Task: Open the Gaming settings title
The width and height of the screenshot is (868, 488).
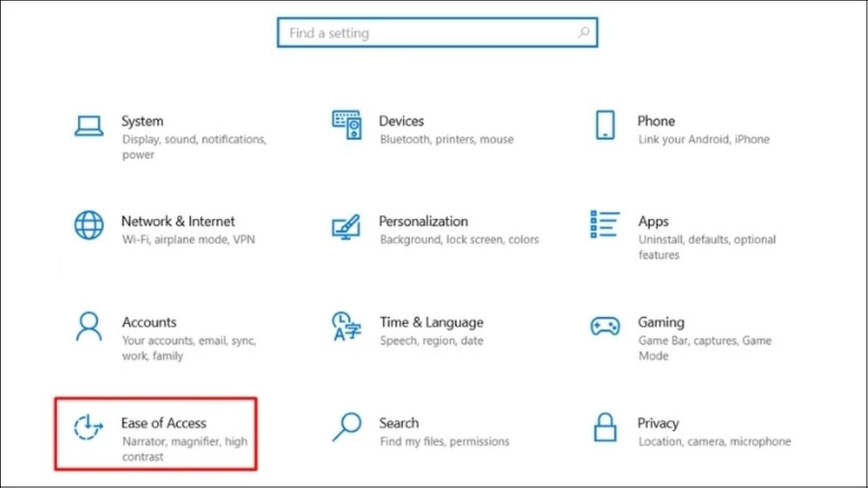Action: 661,322
